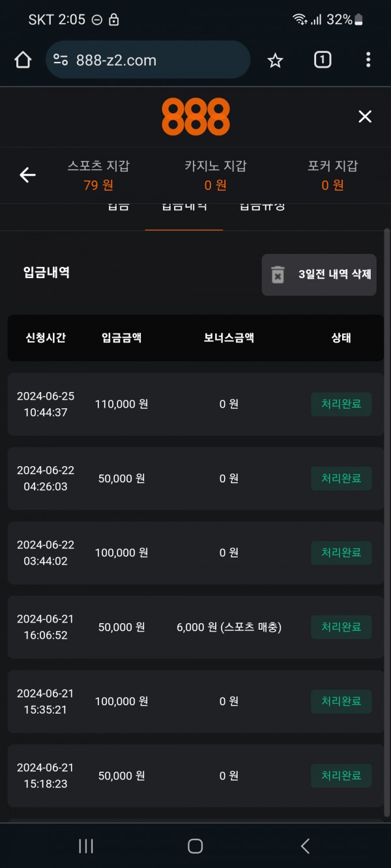
Task: Click the orange 888 logo
Action: pos(195,117)
